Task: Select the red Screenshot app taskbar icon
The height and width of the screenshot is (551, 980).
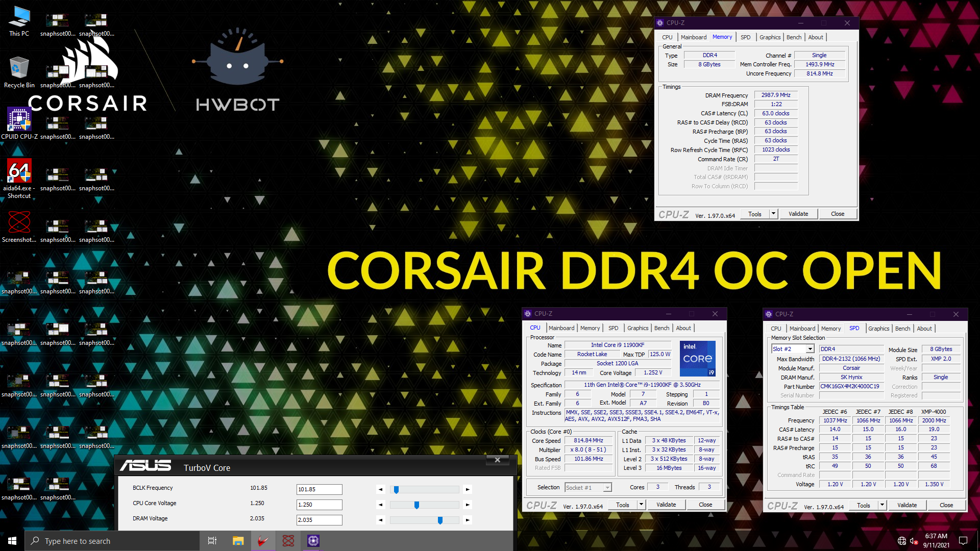Action: pyautogui.click(x=288, y=541)
